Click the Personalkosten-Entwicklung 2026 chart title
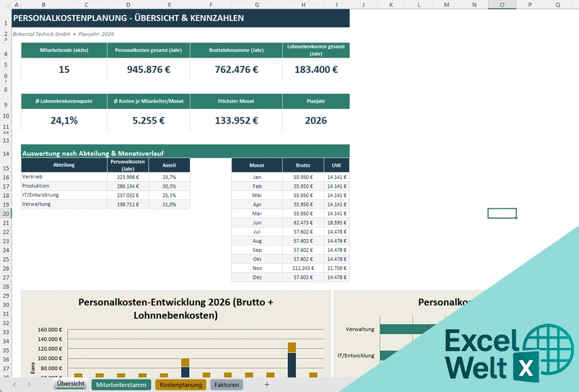 (175, 308)
